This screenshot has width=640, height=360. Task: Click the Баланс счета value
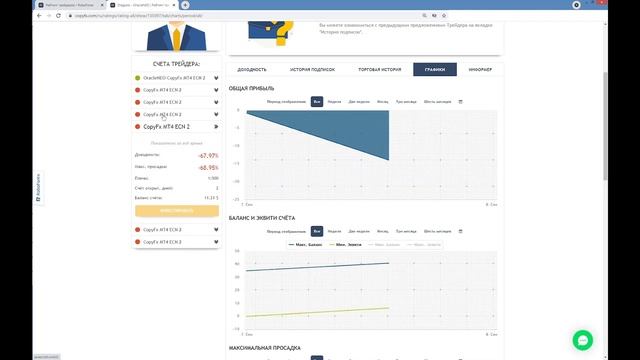coord(211,198)
